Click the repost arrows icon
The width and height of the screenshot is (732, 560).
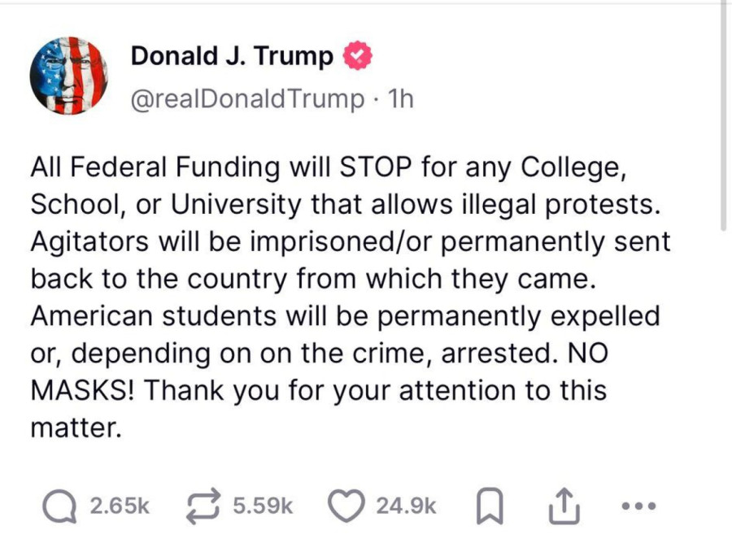tap(206, 506)
